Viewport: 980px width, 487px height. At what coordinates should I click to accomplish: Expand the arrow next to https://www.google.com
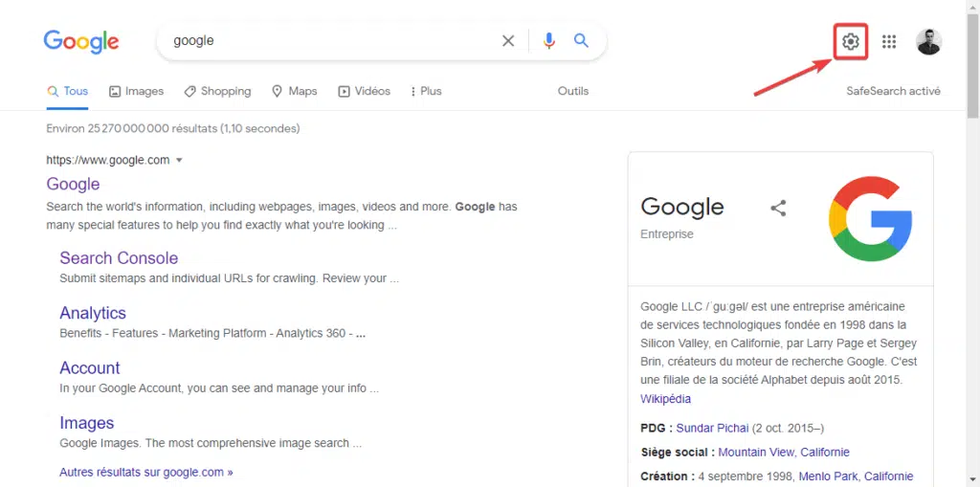coord(179,160)
